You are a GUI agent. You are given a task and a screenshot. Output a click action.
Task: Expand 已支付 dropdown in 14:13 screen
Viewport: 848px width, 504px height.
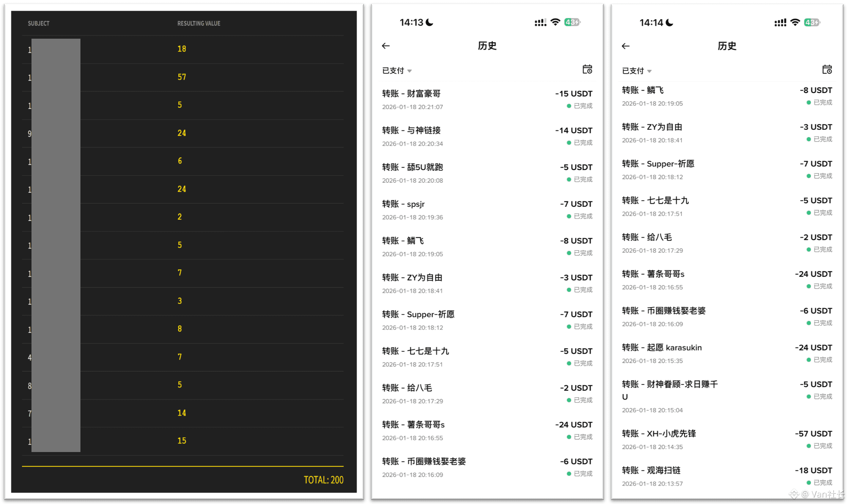pyautogui.click(x=397, y=71)
